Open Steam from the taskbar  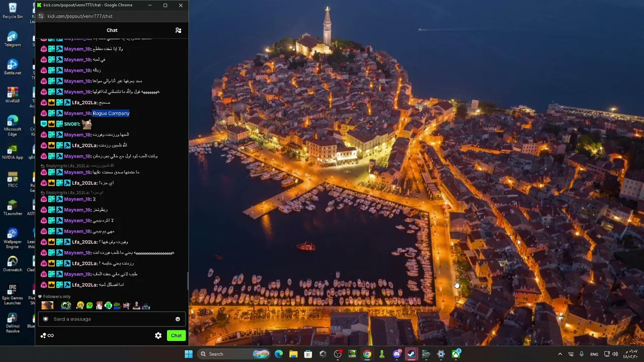point(412,354)
